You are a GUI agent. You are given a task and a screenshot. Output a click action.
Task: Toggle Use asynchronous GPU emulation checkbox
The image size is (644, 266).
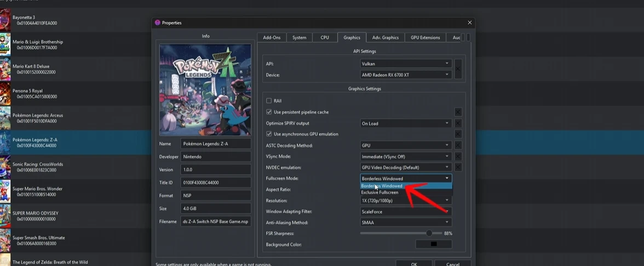coord(269,134)
